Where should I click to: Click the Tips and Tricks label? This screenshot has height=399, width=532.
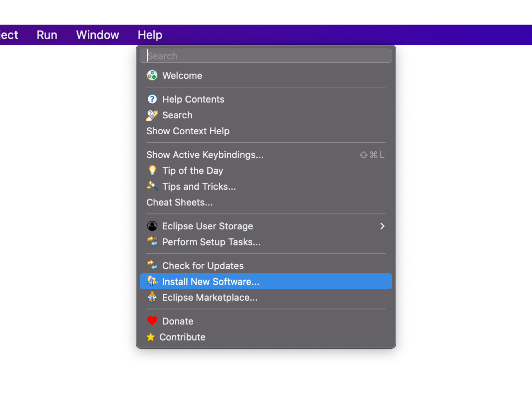199,187
